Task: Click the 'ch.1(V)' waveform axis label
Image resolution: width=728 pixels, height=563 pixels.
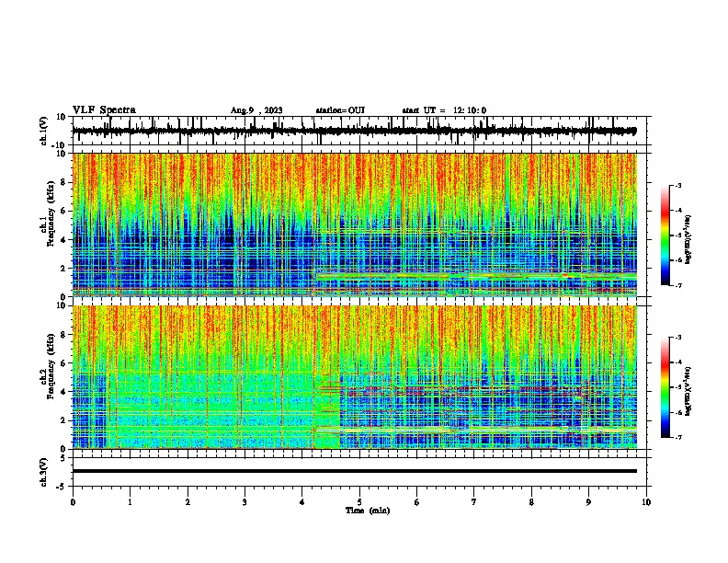Action: pos(44,131)
